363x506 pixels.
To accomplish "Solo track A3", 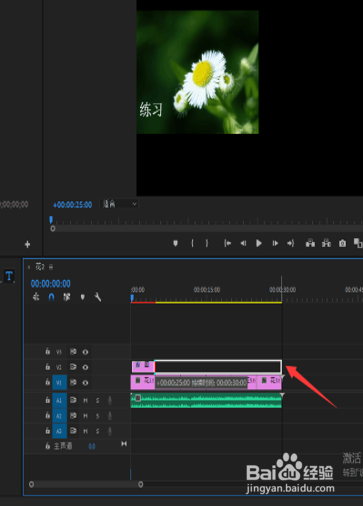I will pos(98,431).
